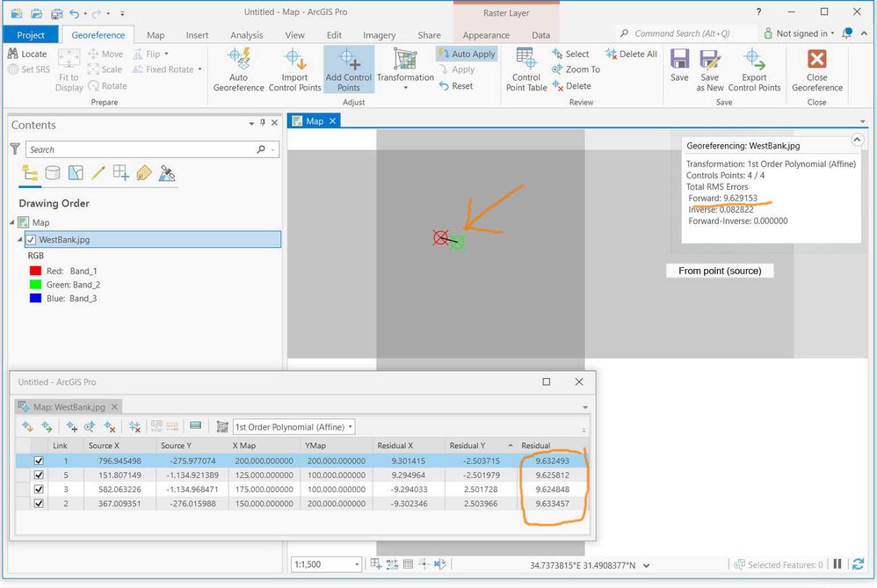The width and height of the screenshot is (877, 588).
Task: Click Export Control Points
Action: coord(754,69)
